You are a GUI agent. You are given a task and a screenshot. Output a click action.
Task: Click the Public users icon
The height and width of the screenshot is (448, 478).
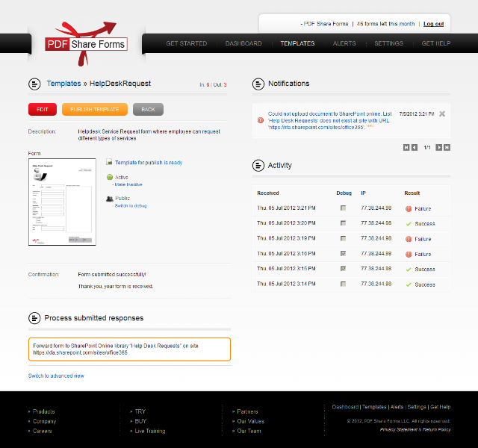110,199
